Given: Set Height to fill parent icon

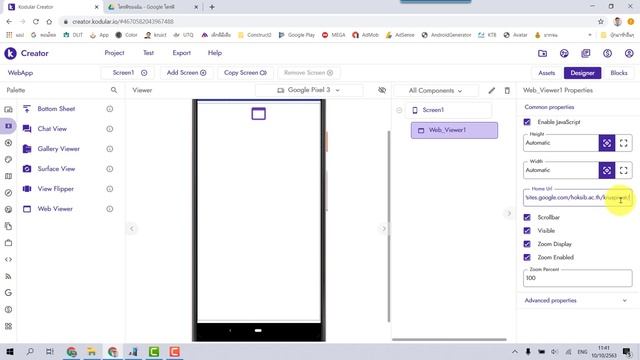Looking at the screenshot, I should tap(624, 143).
